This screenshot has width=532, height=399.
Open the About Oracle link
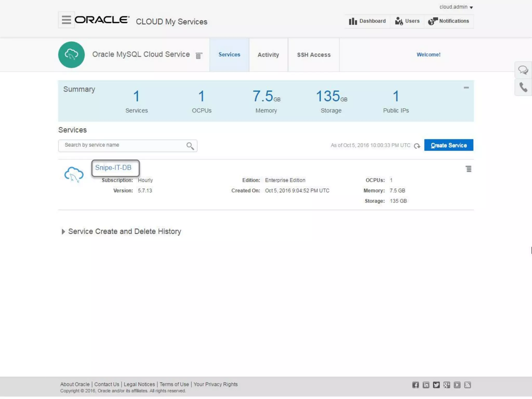coord(75,384)
